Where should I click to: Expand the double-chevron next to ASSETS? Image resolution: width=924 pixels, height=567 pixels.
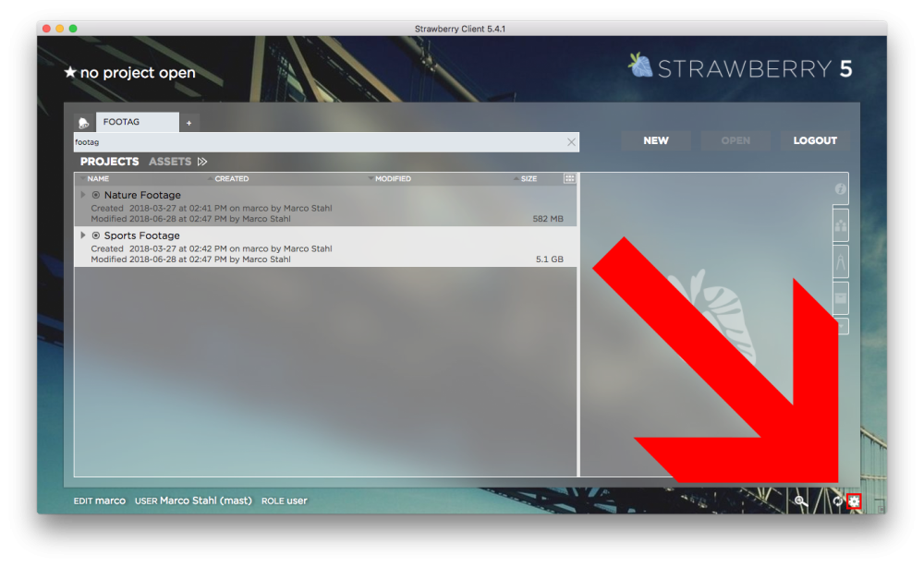tap(202, 162)
